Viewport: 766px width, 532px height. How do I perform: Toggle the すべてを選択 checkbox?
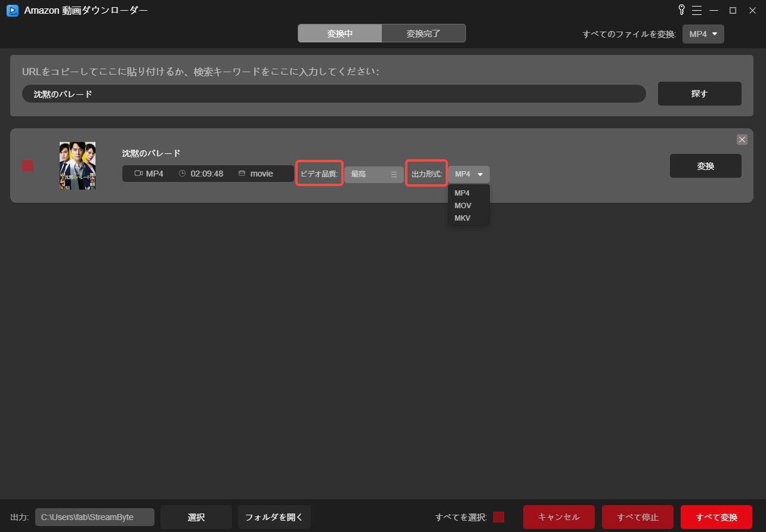coord(499,517)
